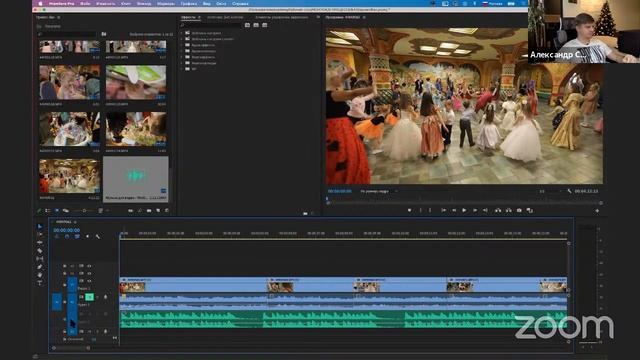Select the Ripple Edit tool

point(40,242)
